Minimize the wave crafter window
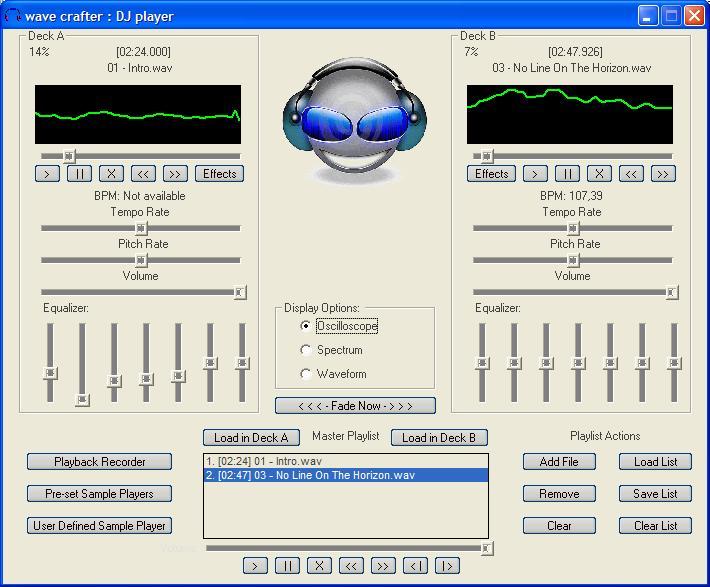This screenshot has width=710, height=587. (648, 16)
